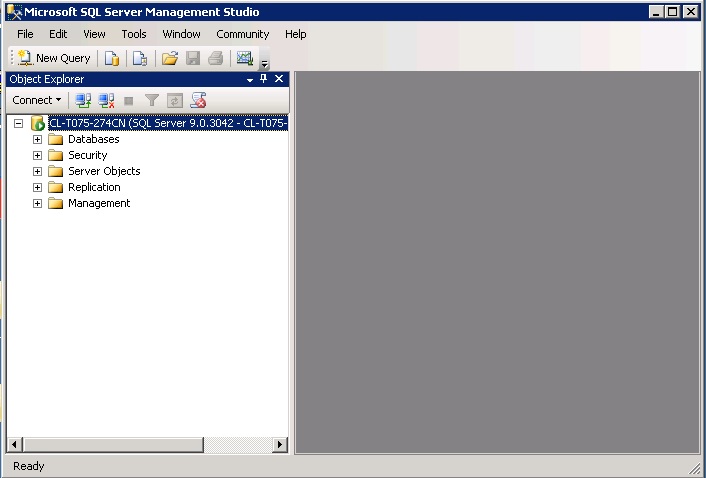Minimize the Management Studio window
This screenshot has height=478, width=706.
pyautogui.click(x=656, y=12)
